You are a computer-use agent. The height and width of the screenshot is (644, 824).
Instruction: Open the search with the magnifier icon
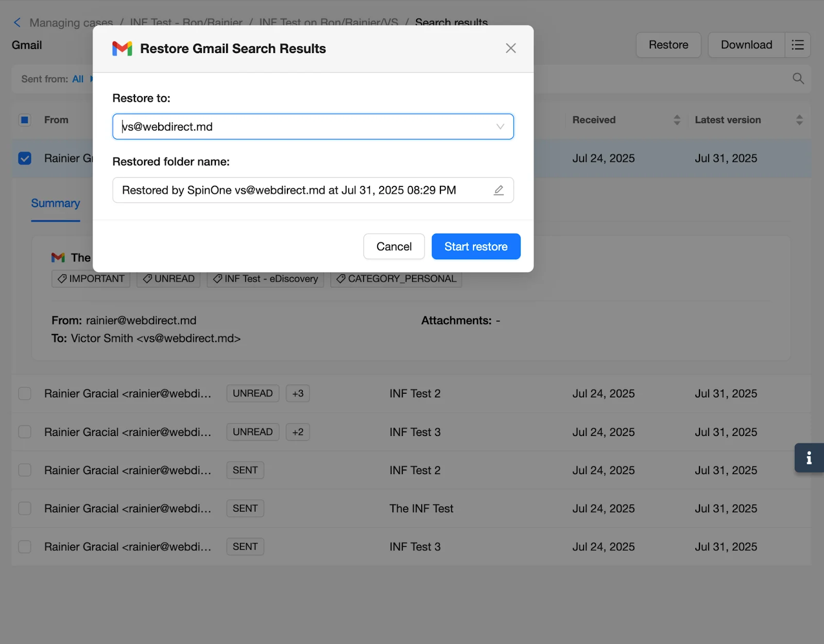click(798, 79)
